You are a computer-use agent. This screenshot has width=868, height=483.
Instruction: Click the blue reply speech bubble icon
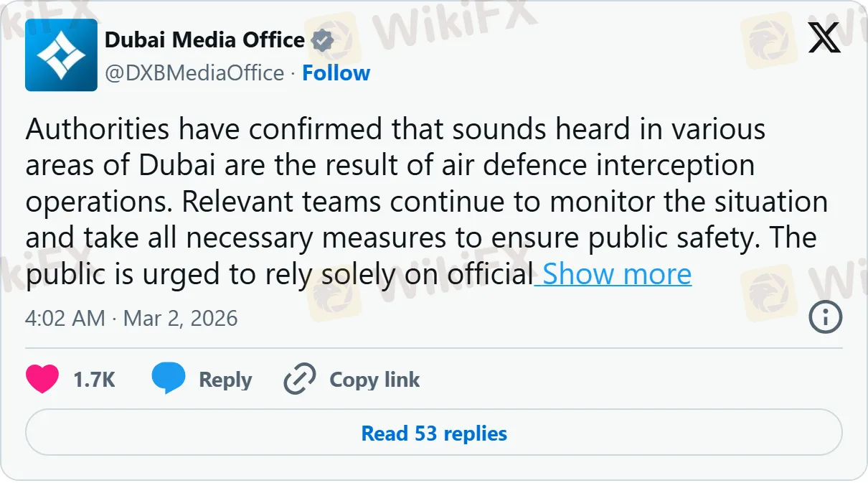click(x=169, y=378)
